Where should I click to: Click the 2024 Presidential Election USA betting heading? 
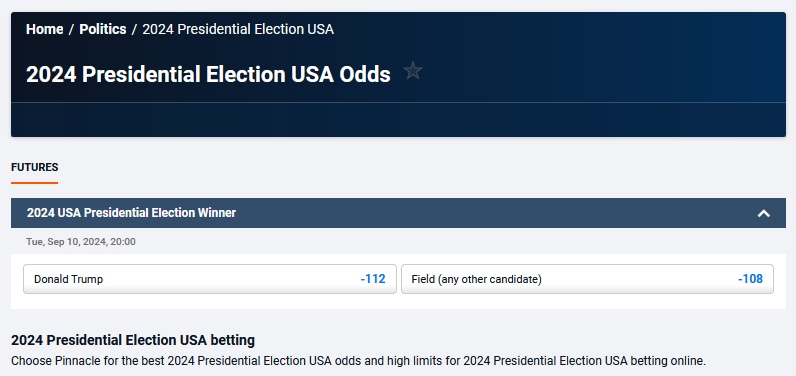click(x=133, y=340)
